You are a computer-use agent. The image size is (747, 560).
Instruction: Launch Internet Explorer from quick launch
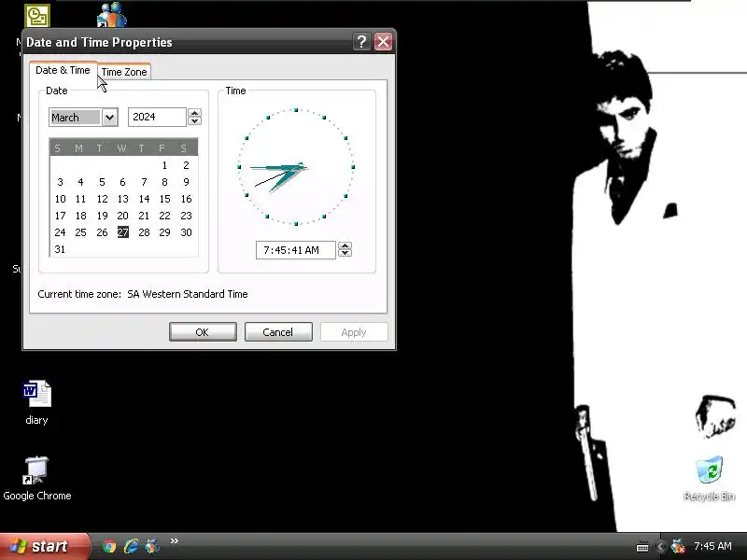point(131,546)
